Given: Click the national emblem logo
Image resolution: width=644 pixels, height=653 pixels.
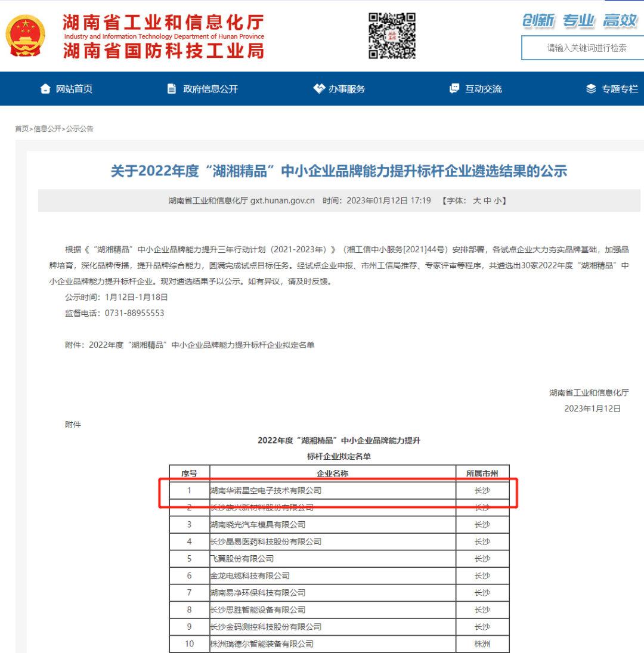Looking at the screenshot, I should [x=26, y=36].
